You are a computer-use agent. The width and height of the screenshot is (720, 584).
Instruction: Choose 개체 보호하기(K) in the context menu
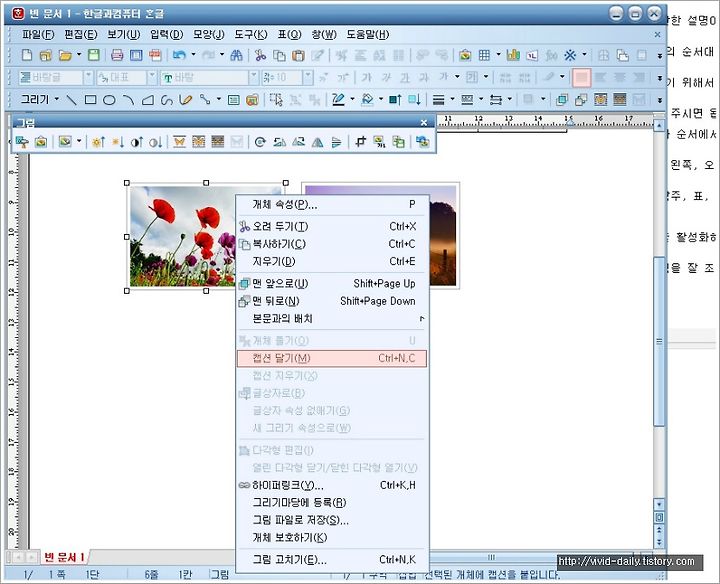(332, 538)
